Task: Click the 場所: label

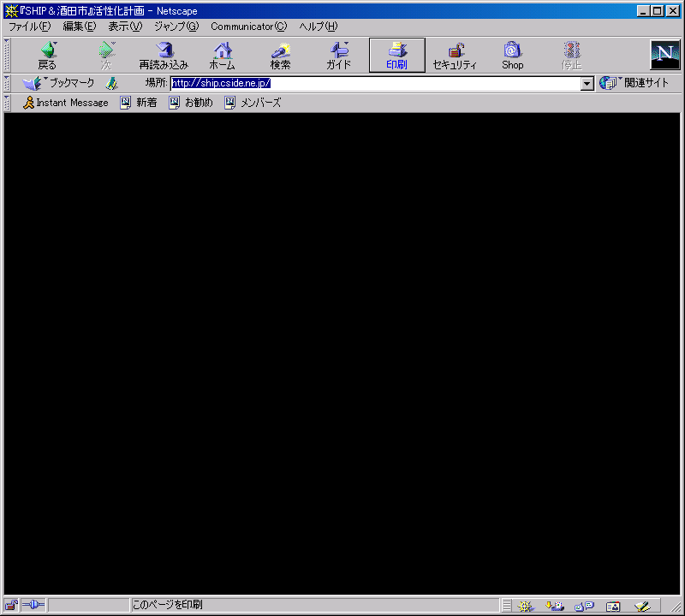Action: tap(157, 83)
